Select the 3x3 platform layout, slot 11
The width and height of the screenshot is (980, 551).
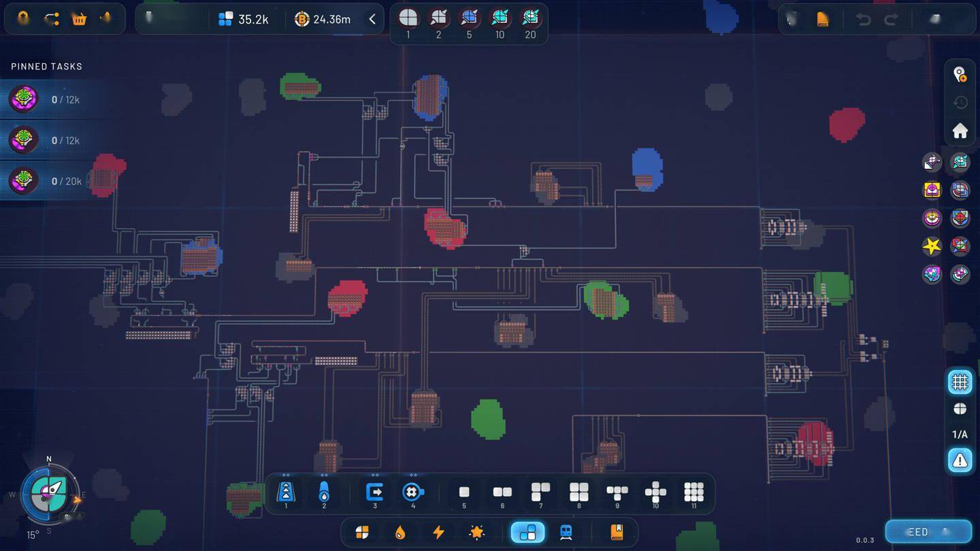693,492
